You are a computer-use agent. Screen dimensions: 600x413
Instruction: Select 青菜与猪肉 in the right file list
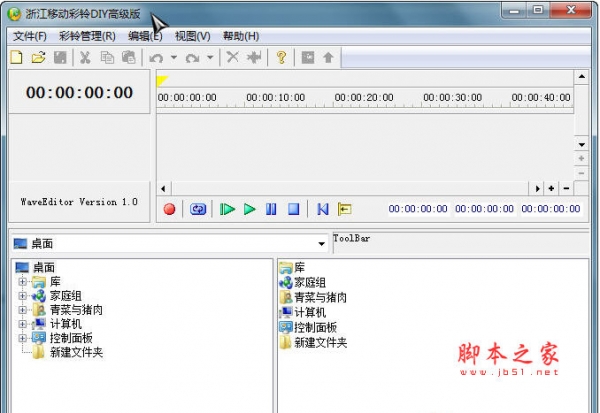click(320, 297)
